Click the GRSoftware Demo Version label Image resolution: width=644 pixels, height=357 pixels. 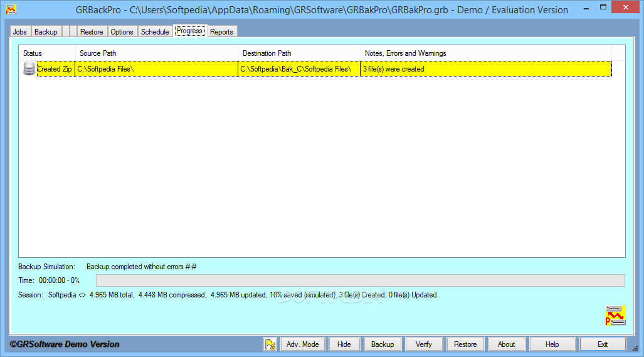point(65,344)
